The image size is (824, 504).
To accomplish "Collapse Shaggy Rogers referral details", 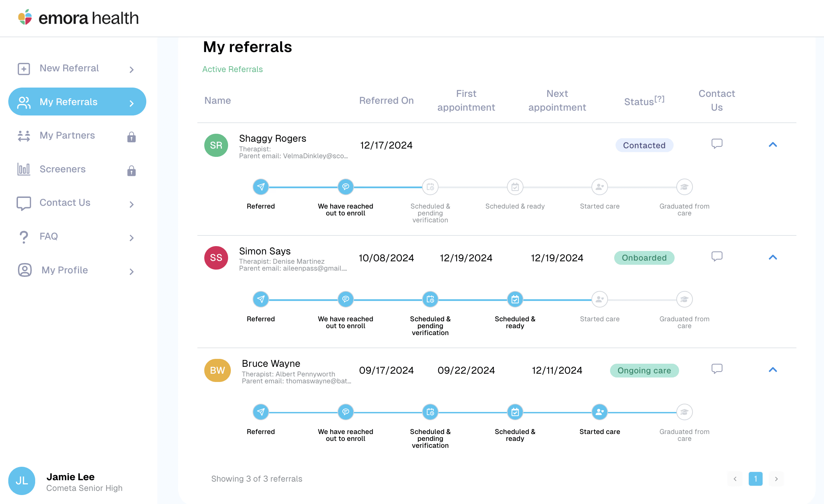I will click(x=773, y=145).
